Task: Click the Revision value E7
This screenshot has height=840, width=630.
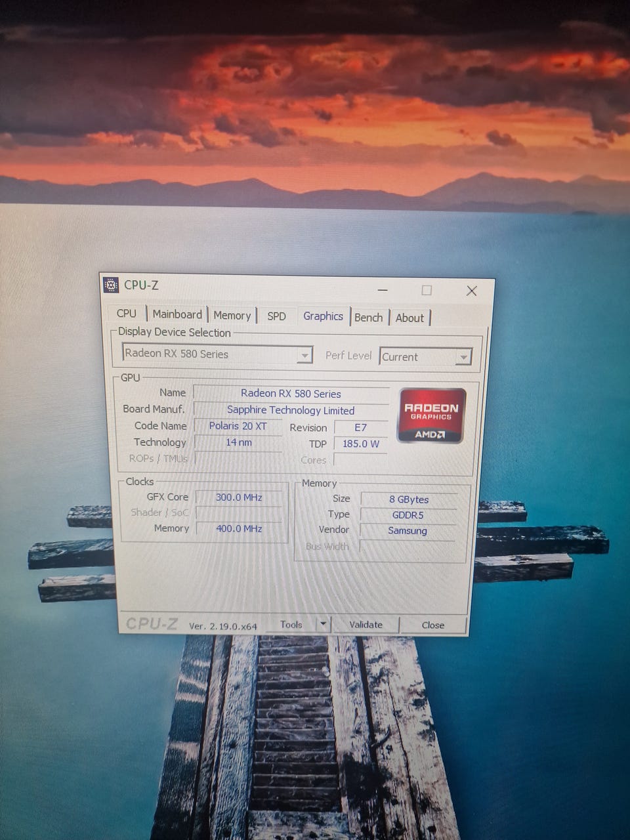Action: pyautogui.click(x=361, y=428)
